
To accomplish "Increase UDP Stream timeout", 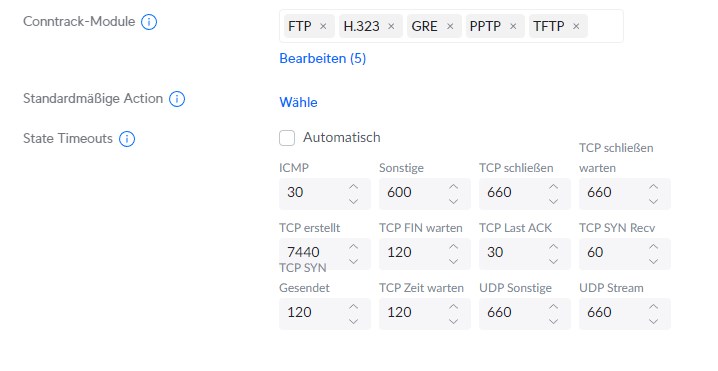I will [x=653, y=306].
